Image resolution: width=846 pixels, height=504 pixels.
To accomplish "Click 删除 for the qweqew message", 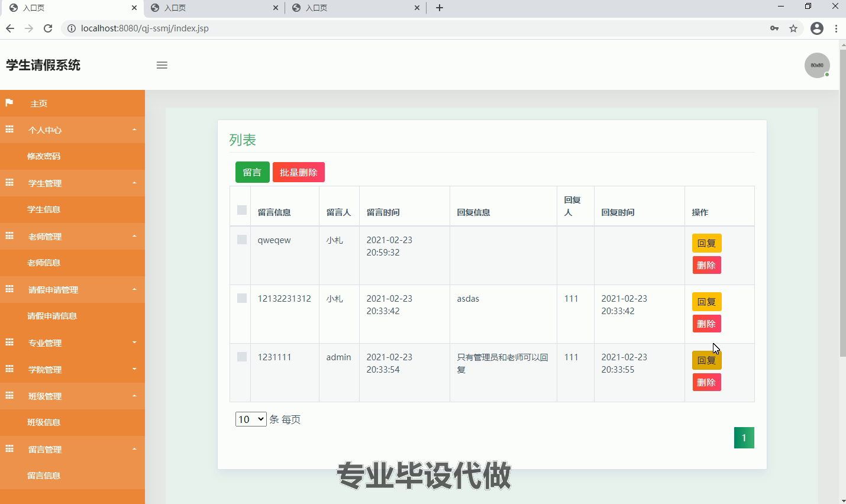I will (x=707, y=265).
